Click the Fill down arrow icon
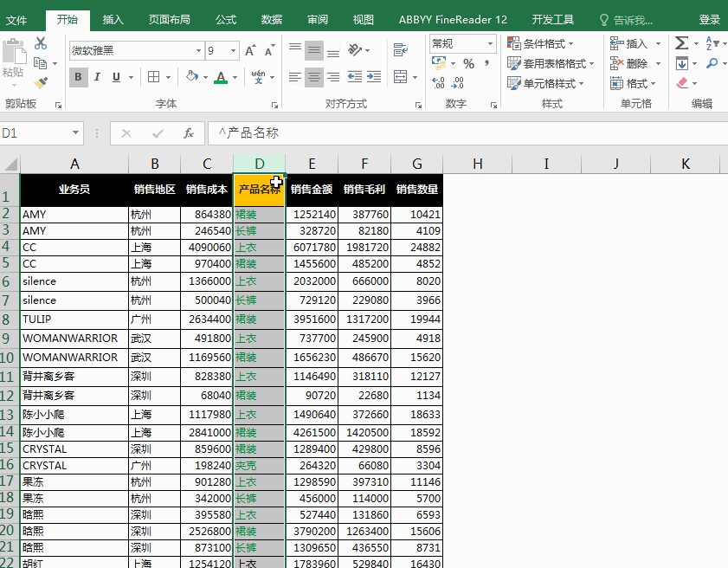Image resolution: width=728 pixels, height=568 pixels. tap(681, 63)
